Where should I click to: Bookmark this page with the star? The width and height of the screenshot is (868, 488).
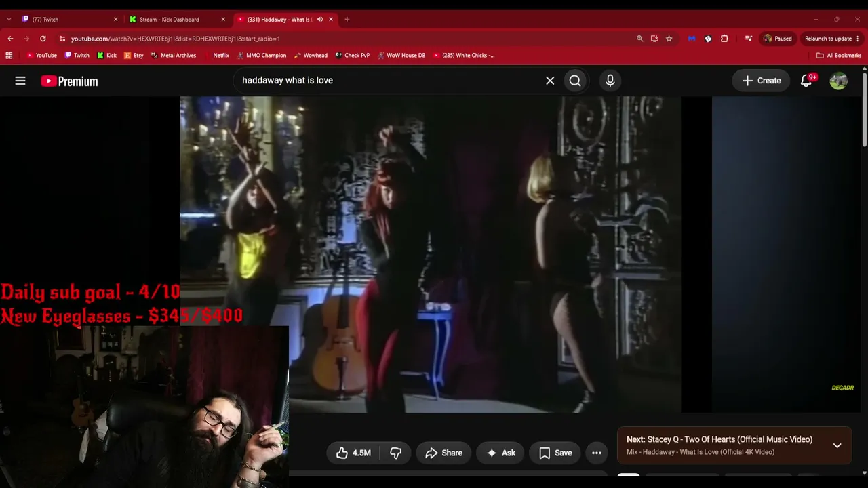click(x=669, y=39)
